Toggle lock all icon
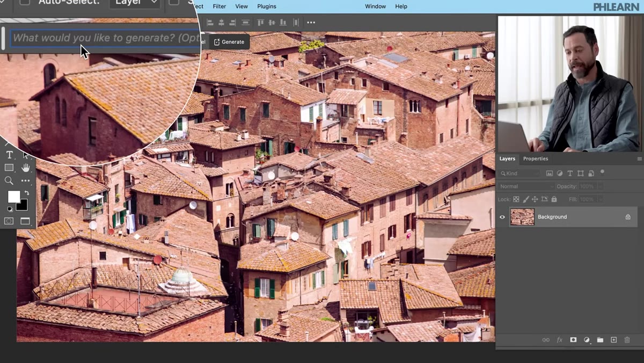 click(554, 199)
